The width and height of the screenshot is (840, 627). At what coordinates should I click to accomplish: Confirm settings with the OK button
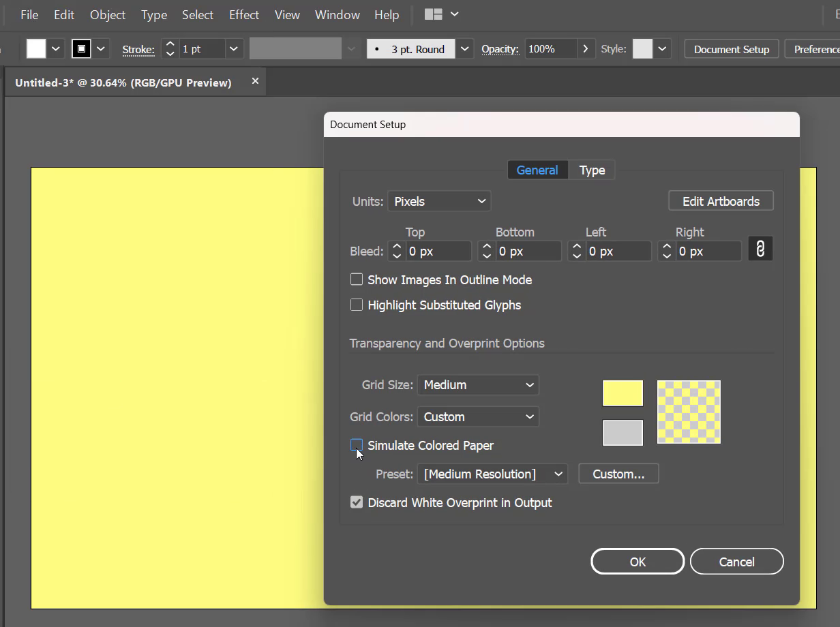coord(637,561)
